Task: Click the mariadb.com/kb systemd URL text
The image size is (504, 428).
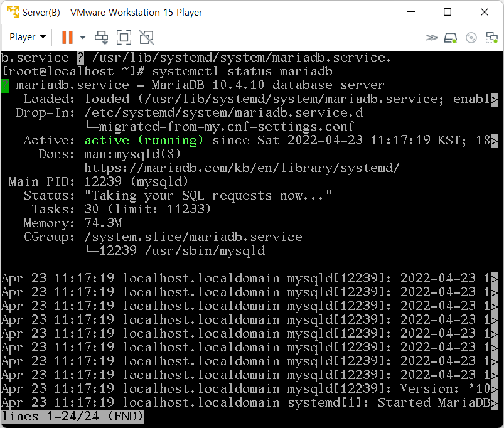Action: pyautogui.click(x=242, y=168)
